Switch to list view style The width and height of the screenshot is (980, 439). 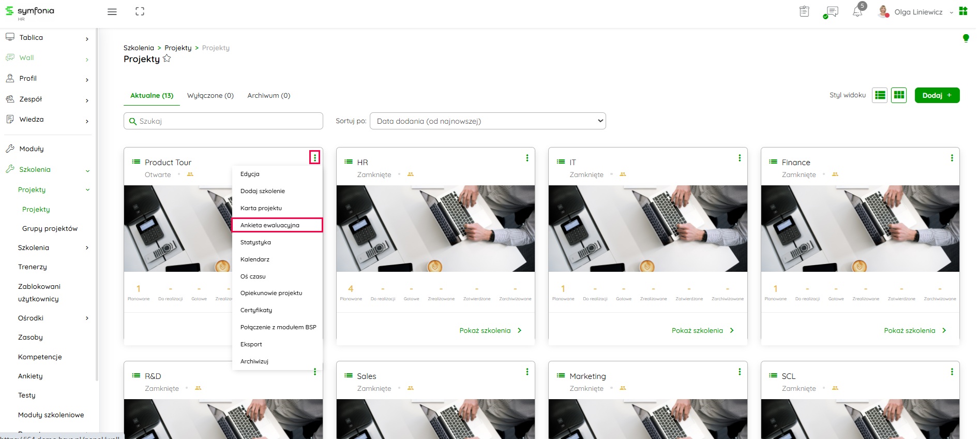coord(880,95)
